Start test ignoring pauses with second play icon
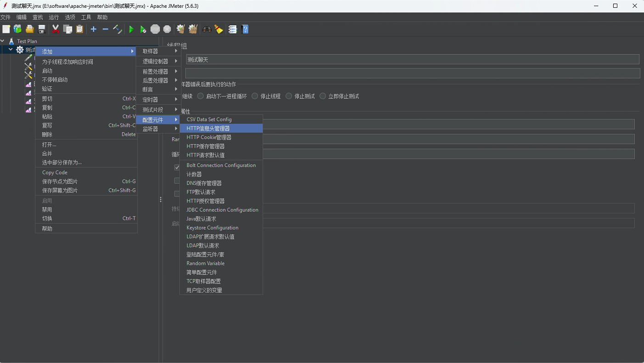 pyautogui.click(x=143, y=29)
